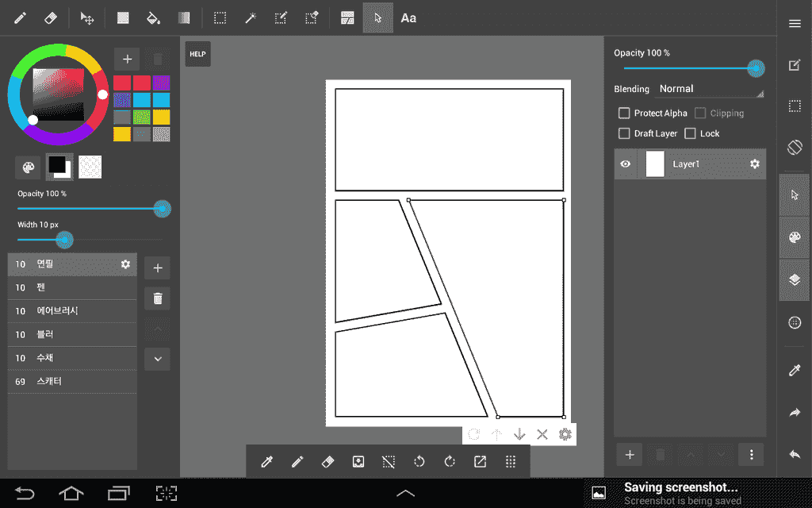Open the Text tool with the Aa icon
The image size is (812, 508).
click(x=408, y=17)
